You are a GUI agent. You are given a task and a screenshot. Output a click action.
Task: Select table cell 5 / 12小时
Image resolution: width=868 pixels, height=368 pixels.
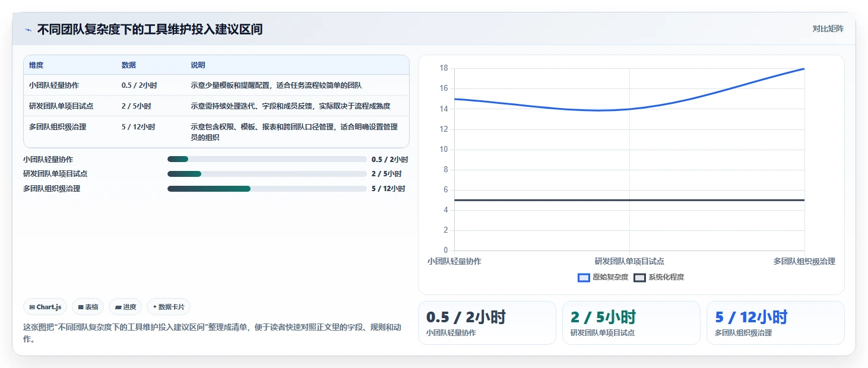pos(138,127)
